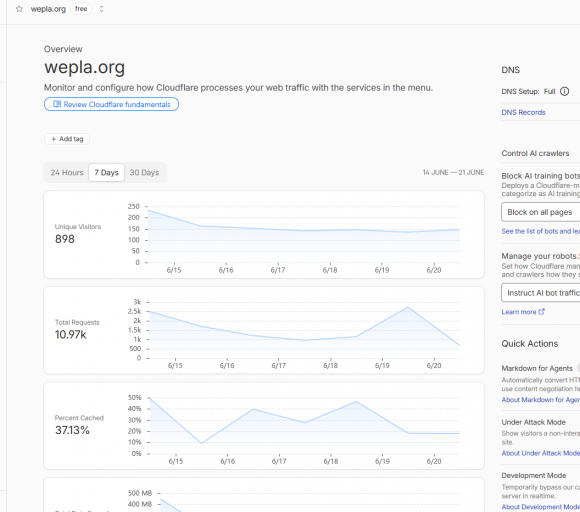Viewport: 580px width, 512px height.
Task: Open the Instruct AI bot traffic dropdown
Action: click(x=541, y=293)
